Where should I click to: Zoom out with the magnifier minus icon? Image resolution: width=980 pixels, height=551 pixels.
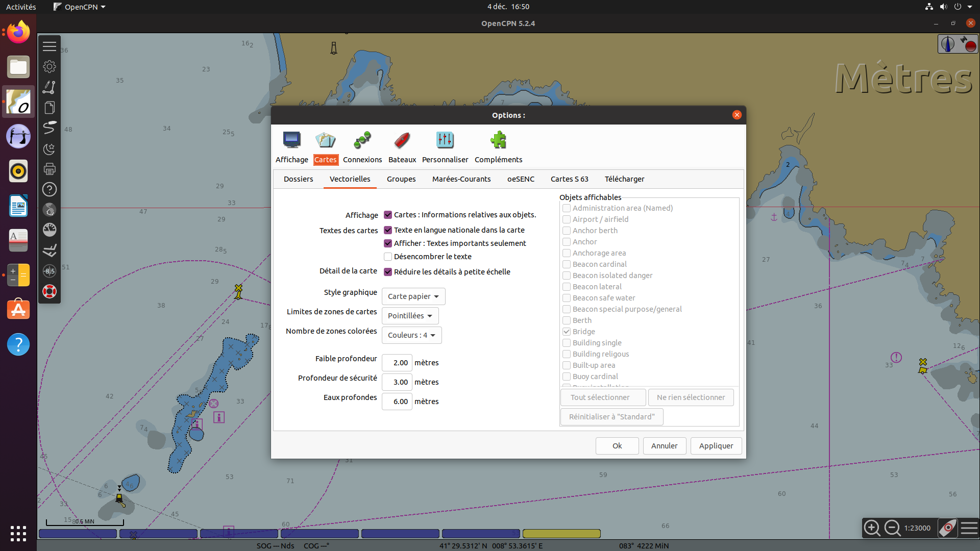click(x=892, y=528)
